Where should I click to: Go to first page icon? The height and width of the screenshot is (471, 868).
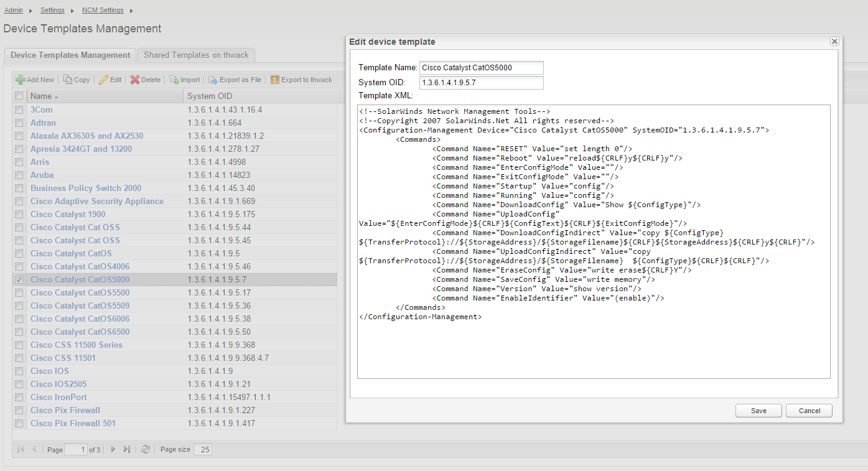pos(21,449)
